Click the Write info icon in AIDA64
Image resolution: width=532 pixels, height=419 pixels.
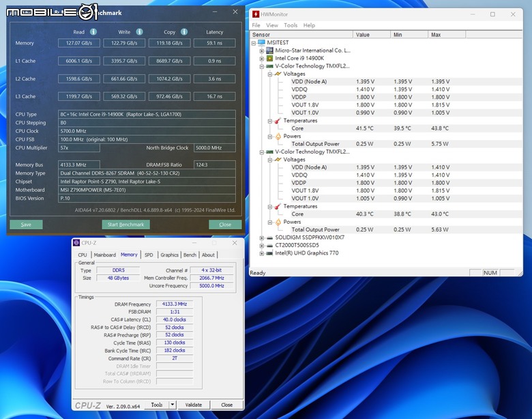(x=139, y=32)
